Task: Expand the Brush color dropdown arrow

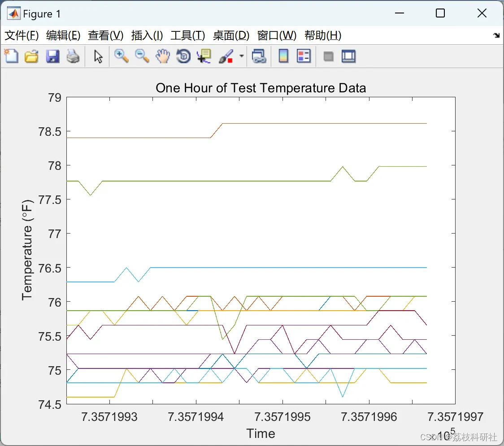Action: pyautogui.click(x=242, y=56)
